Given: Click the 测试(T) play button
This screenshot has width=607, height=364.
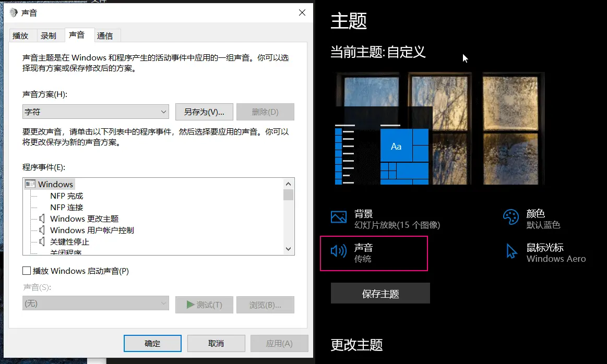Looking at the screenshot, I should tap(204, 305).
